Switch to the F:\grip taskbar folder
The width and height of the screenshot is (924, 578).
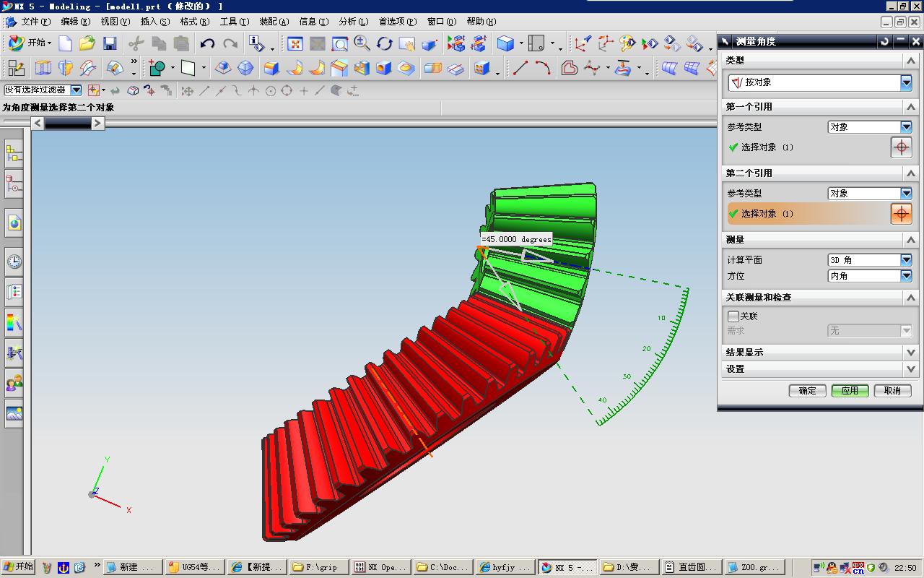[317, 568]
